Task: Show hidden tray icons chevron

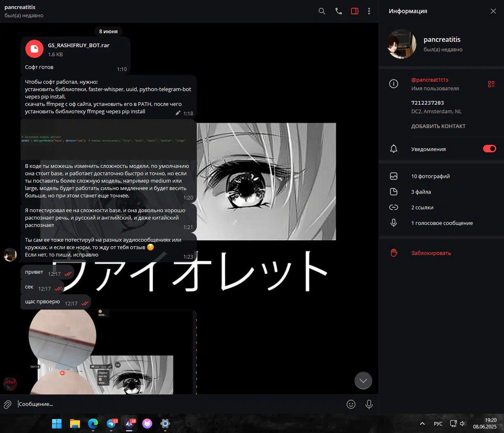Action: [422, 424]
